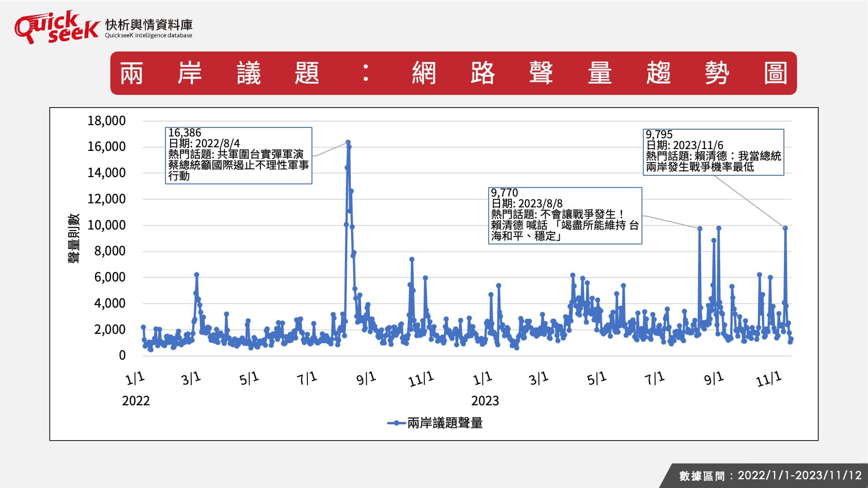
Task: Click the legend label 兩岸議題聲量
Action: click(445, 423)
